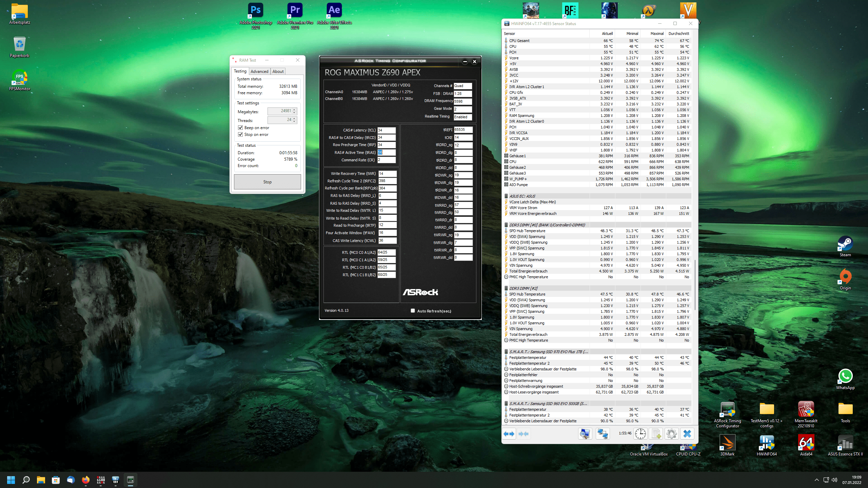The height and width of the screenshot is (488, 868).
Task: Toggle Beep on error checkbox
Action: pyautogui.click(x=240, y=128)
